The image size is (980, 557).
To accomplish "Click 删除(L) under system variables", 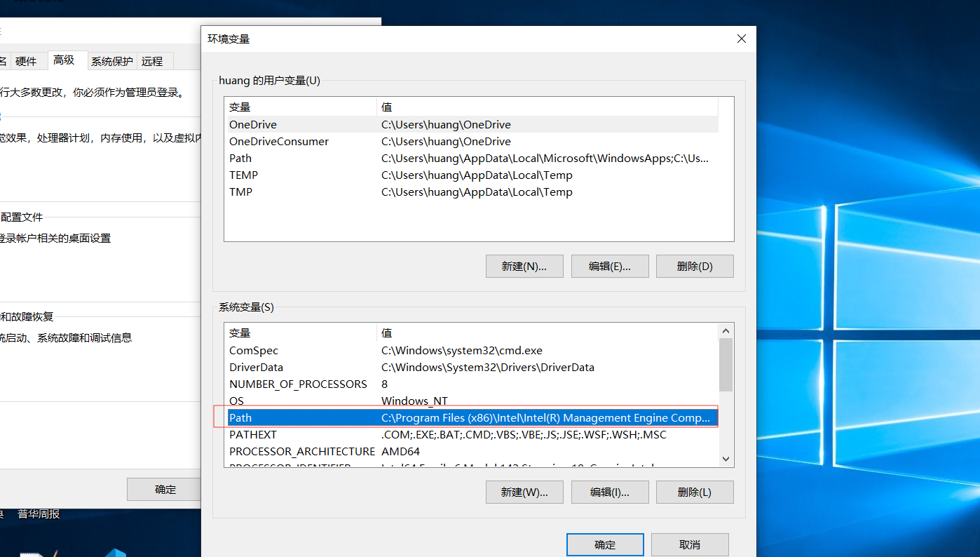I will click(695, 492).
